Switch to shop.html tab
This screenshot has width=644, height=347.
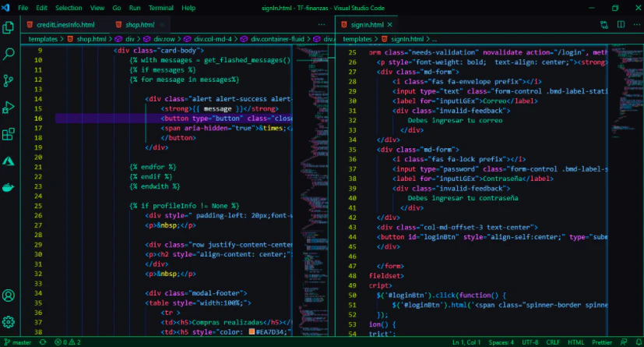tap(140, 25)
